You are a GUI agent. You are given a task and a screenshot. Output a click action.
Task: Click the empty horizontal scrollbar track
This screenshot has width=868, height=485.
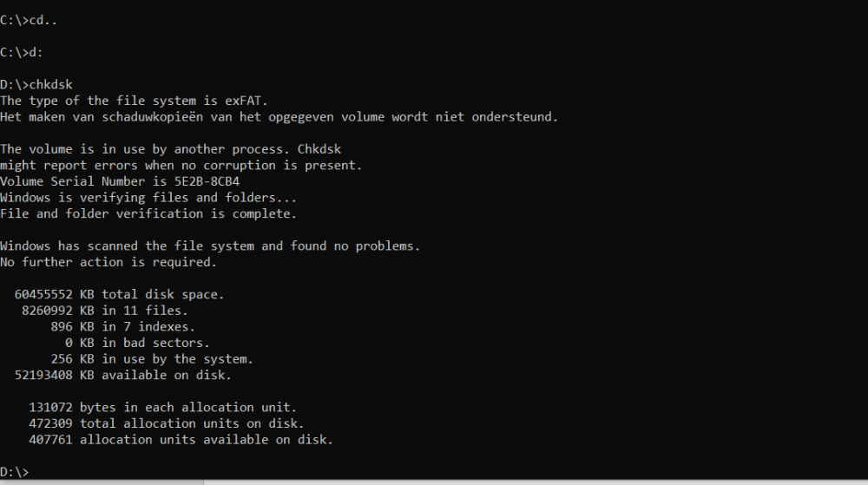pyautogui.click(x=521, y=482)
